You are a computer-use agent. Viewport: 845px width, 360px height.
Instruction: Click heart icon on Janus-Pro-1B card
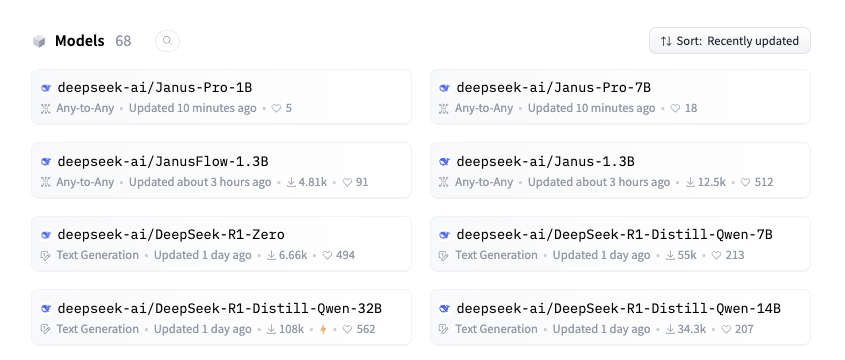[x=276, y=108]
